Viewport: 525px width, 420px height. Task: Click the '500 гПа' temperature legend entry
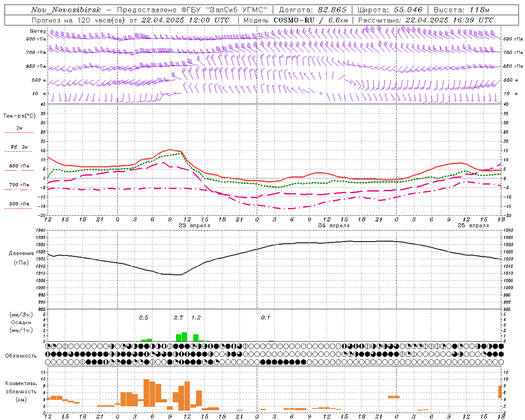(19, 204)
